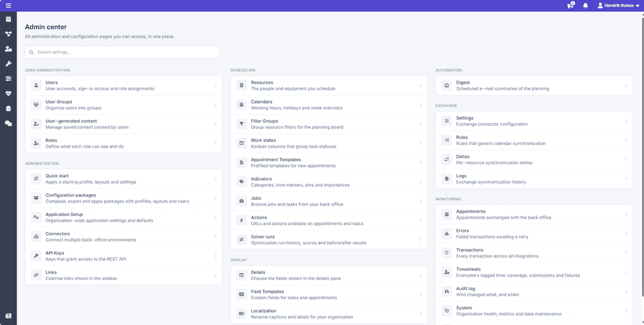
Task: Expand the Resources row chevron
Action: pyautogui.click(x=421, y=86)
